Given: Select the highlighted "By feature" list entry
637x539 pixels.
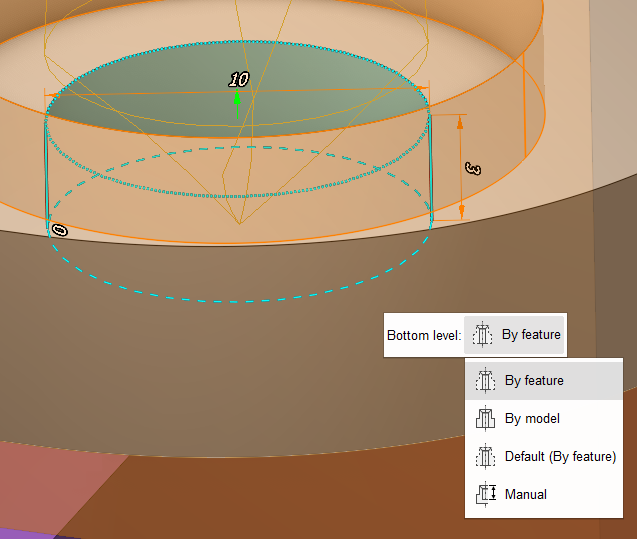Looking at the screenshot, I should point(534,381).
